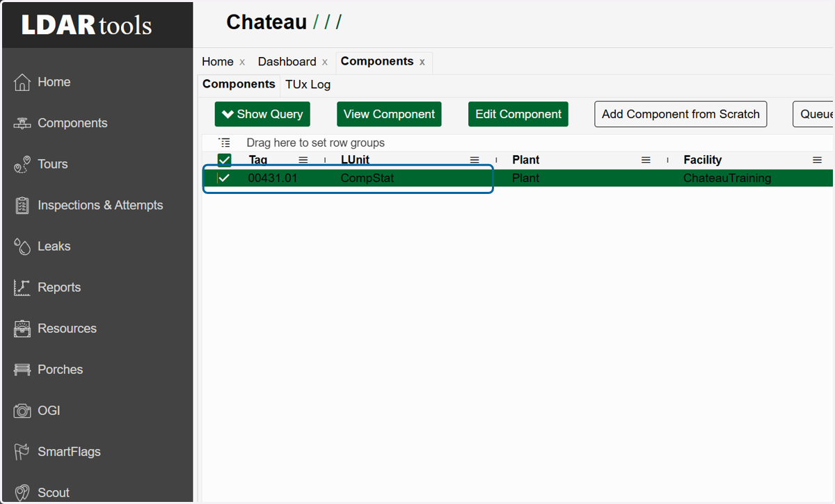This screenshot has width=835, height=504.
Task: Click the Plant cell in the row
Action: tap(526, 178)
